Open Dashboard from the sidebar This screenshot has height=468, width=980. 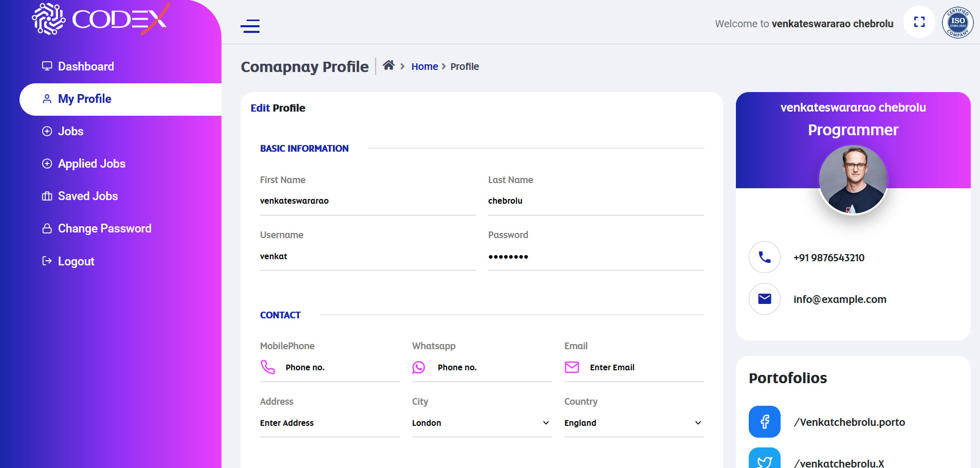86,66
